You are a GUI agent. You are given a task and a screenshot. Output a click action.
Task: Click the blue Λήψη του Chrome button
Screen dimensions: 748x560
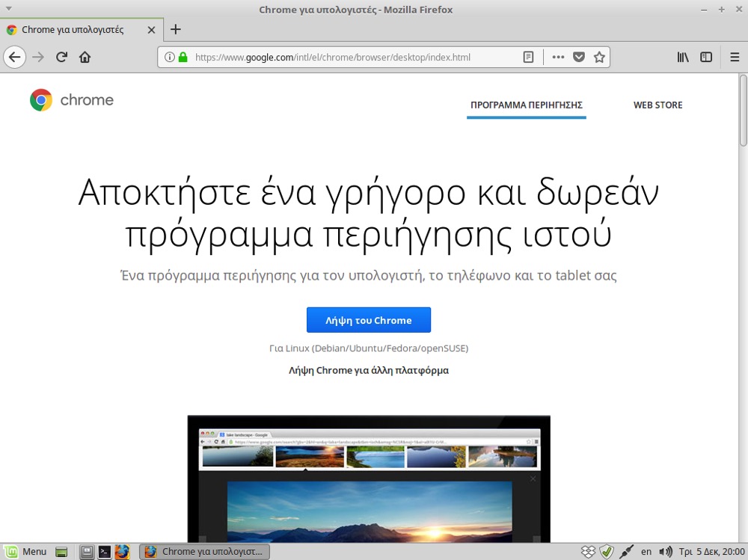pos(369,320)
